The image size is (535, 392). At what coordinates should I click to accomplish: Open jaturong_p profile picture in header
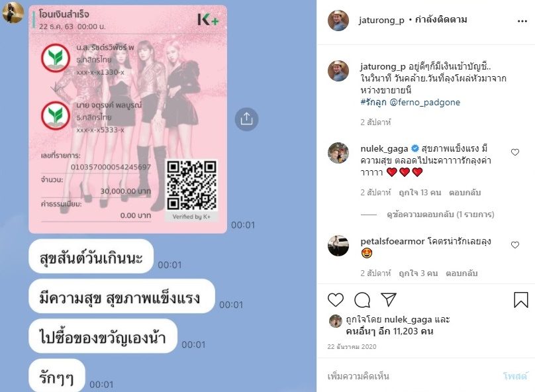(338, 21)
